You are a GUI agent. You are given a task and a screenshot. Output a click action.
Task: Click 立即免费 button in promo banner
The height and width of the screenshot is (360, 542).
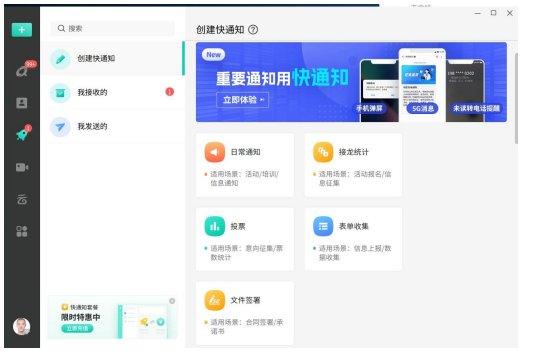pos(77,328)
